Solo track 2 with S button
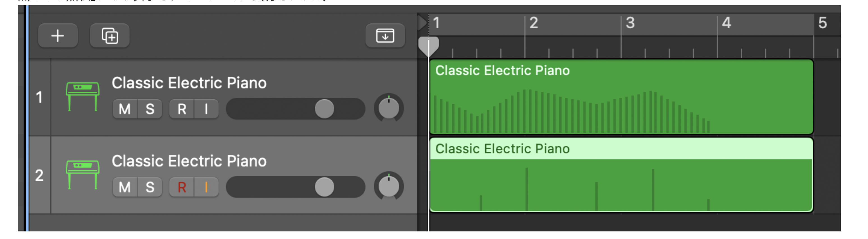Screen dimensions: 868x239 (x=150, y=187)
